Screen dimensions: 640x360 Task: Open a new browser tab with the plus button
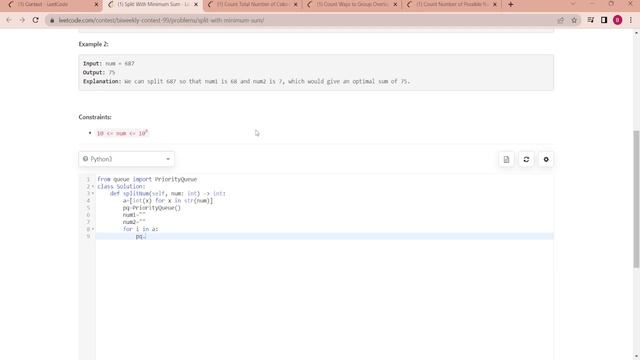(x=510, y=4)
